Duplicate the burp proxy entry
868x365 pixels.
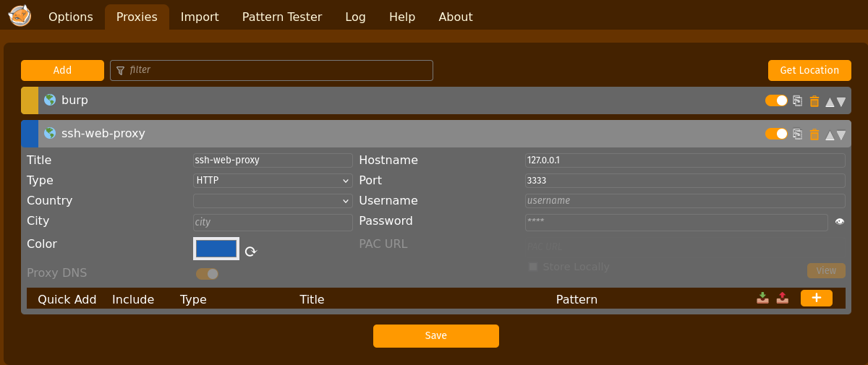pyautogui.click(x=797, y=101)
